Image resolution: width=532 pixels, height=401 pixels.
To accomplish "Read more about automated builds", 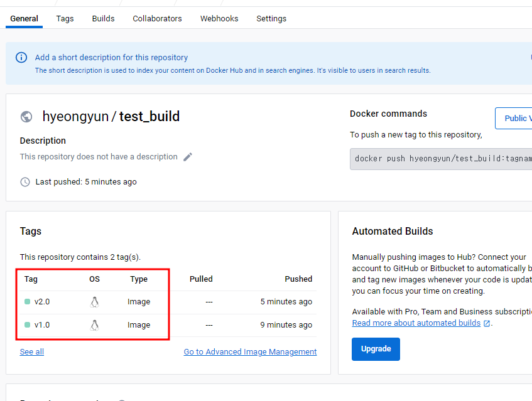I will click(x=416, y=323).
